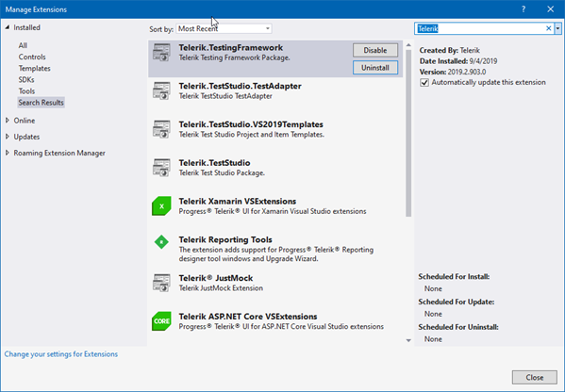Click the Telerik.TestStudio.TestAdapter extension icon
565x392 pixels.
click(161, 90)
